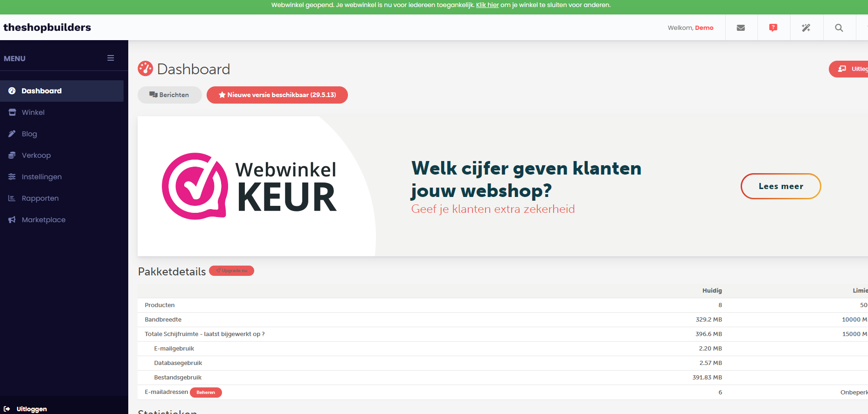Screen dimensions: 868x414
Task: Click the red help question icon
Action: point(773,28)
